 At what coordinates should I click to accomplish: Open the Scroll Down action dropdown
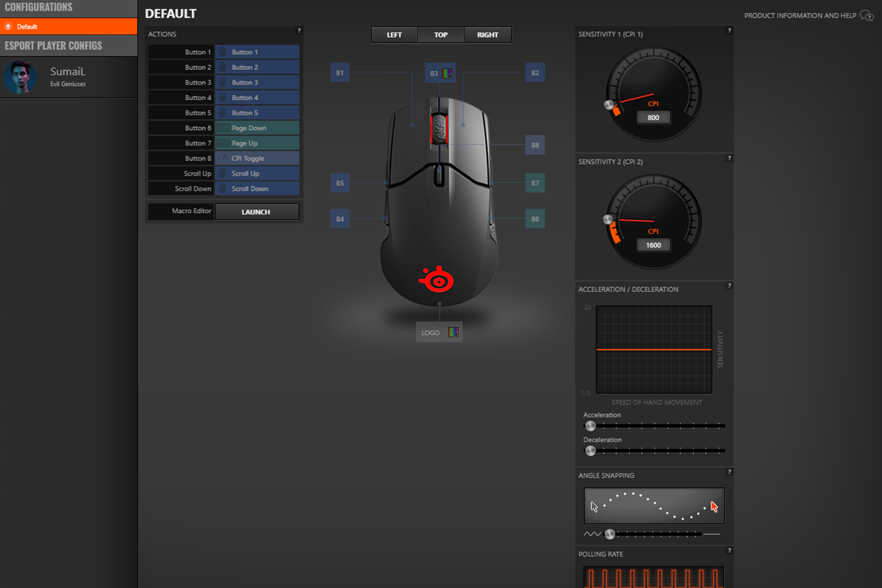click(257, 189)
